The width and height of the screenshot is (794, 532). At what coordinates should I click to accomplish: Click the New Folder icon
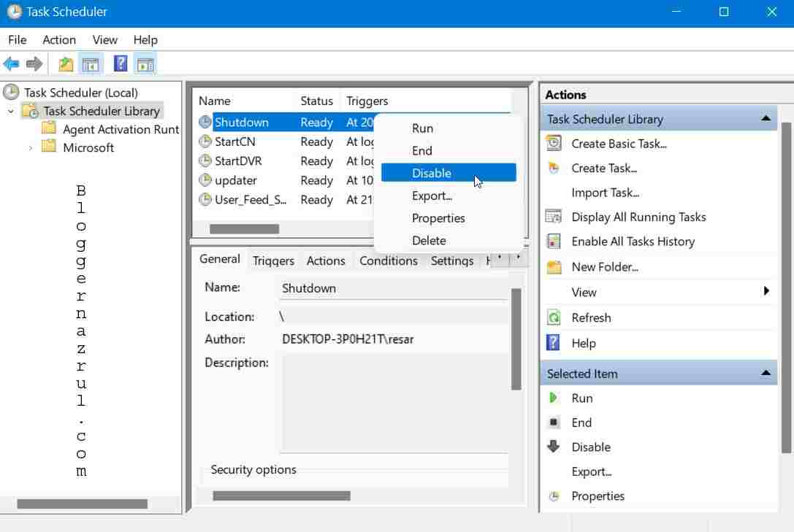(x=554, y=266)
